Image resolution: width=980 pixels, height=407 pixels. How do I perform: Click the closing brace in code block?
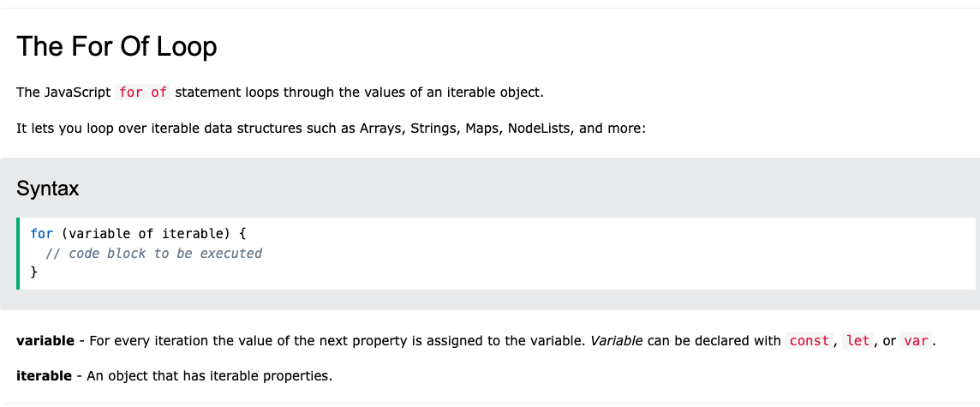(33, 272)
